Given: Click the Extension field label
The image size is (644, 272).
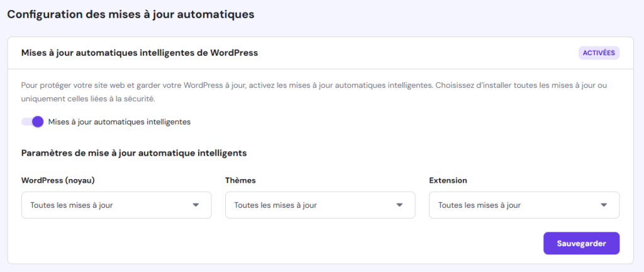Looking at the screenshot, I should [x=448, y=180].
